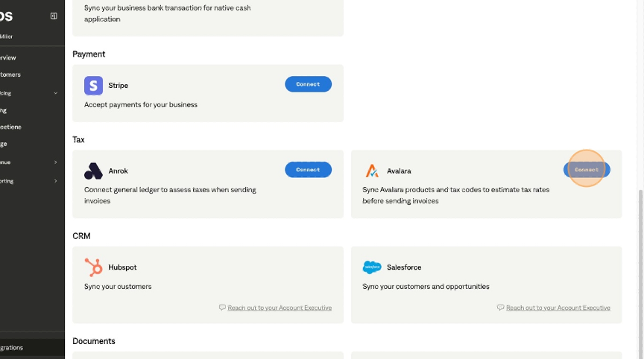Click the chat bubble icon in the Hubspot card

click(x=222, y=308)
